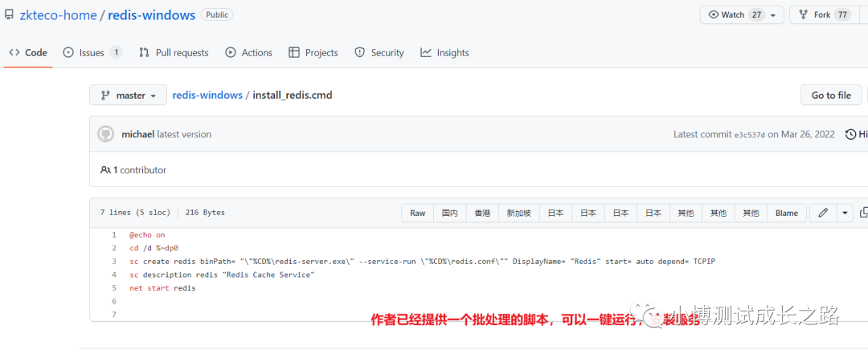This screenshot has height=354, width=868.
Task: Click the eye icon on Watch button
Action: (x=714, y=15)
